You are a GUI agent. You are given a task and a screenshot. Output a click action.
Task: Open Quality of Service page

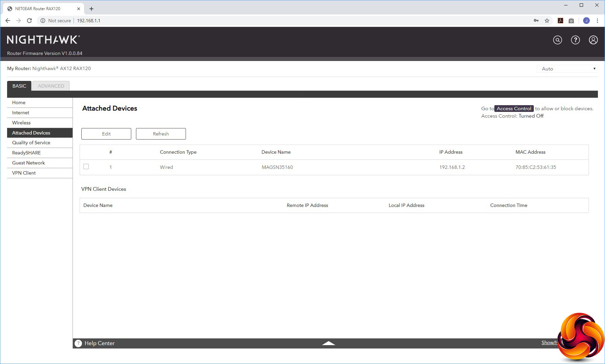40,143
